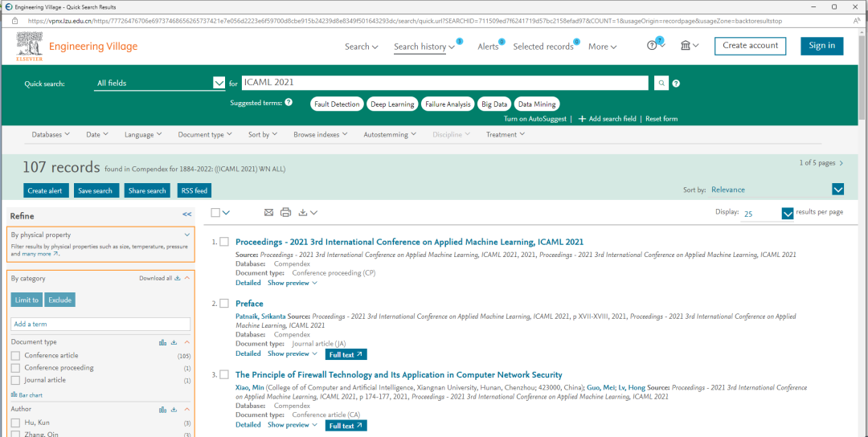
Task: Click the plus Add search field icon
Action: coord(582,119)
